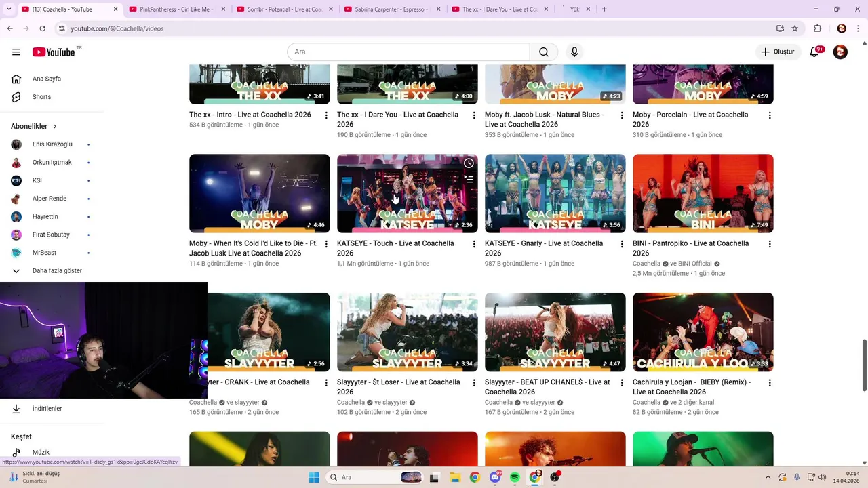868x488 pixels.
Task: Open YouTube notifications bell
Action: point(815,52)
